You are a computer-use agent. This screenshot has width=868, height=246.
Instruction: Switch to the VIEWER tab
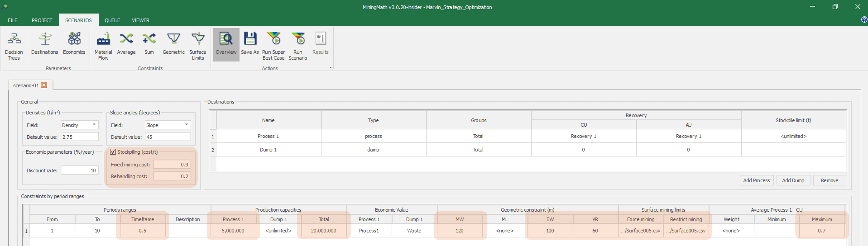pyautogui.click(x=140, y=20)
